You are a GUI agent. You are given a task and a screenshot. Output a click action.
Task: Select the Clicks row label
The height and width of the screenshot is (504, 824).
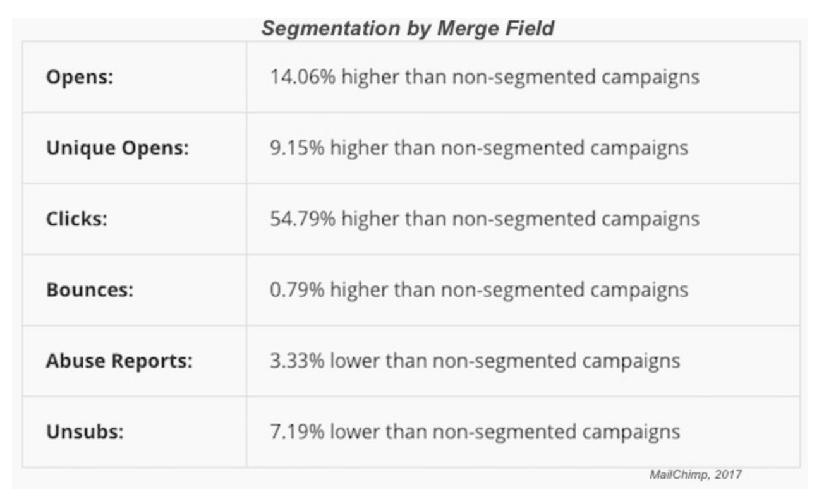click(x=76, y=219)
